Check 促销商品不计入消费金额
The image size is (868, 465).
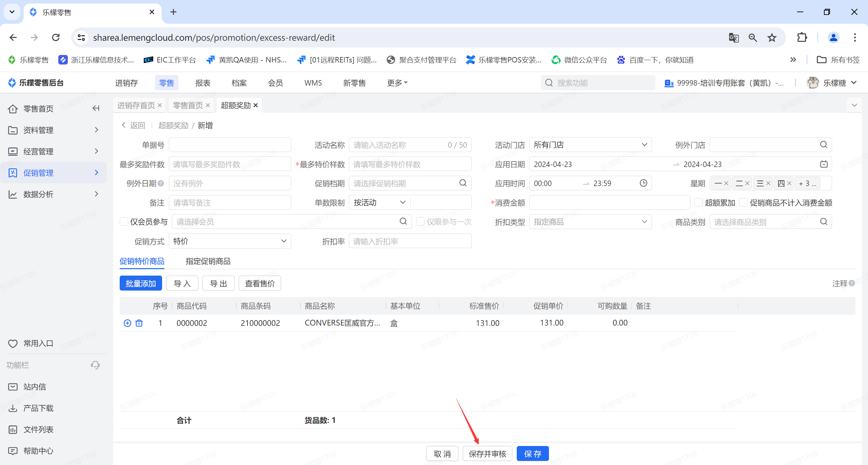point(744,203)
